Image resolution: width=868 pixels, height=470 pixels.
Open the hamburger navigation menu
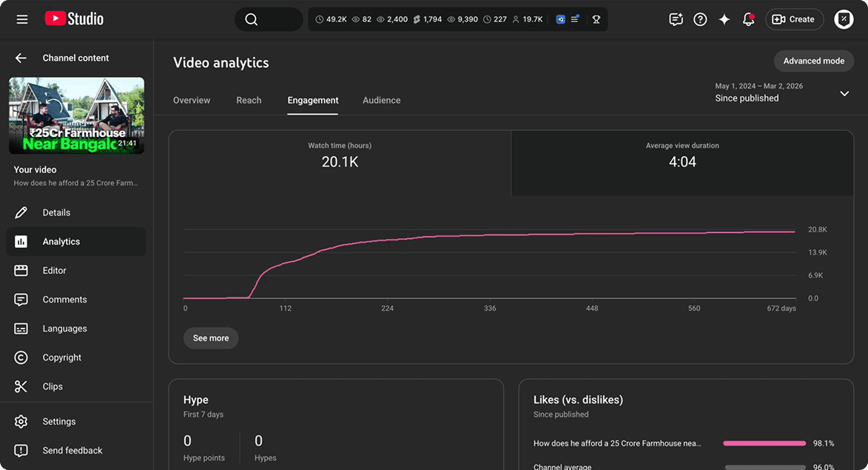point(22,19)
